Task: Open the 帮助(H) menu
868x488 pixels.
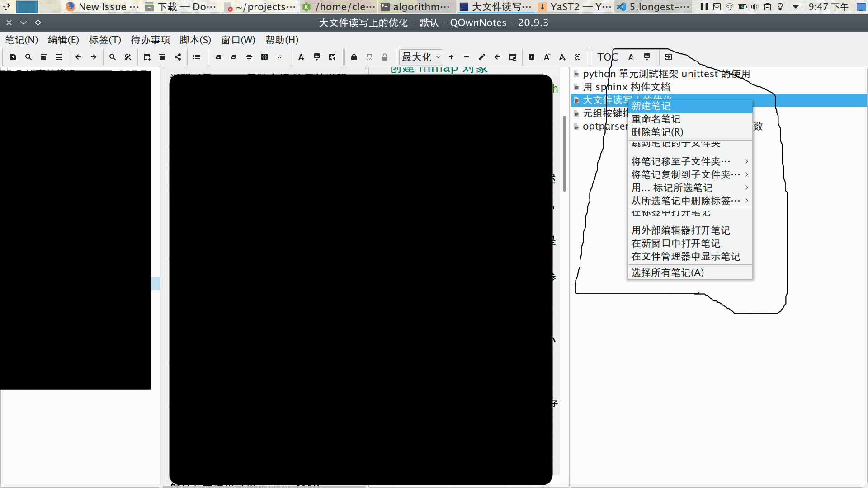Action: pyautogui.click(x=282, y=40)
